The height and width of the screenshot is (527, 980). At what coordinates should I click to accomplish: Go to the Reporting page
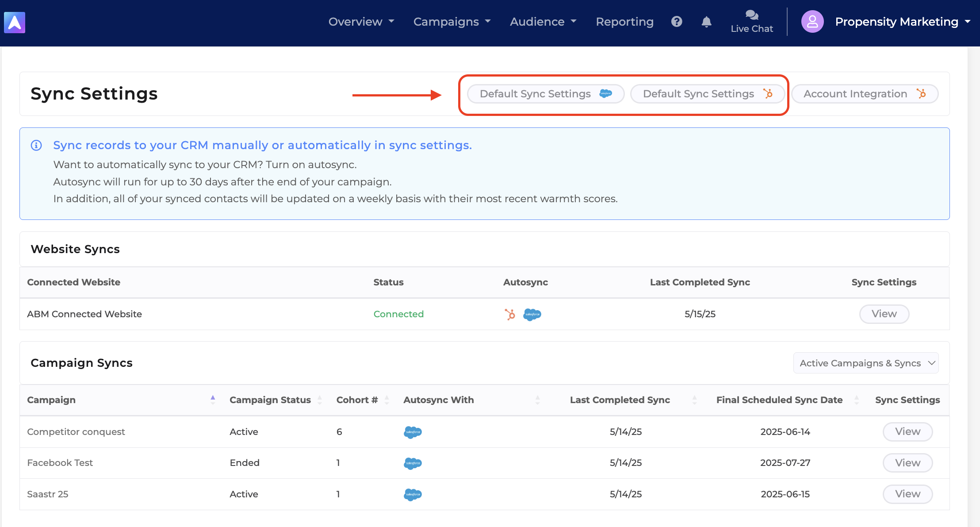pos(624,22)
